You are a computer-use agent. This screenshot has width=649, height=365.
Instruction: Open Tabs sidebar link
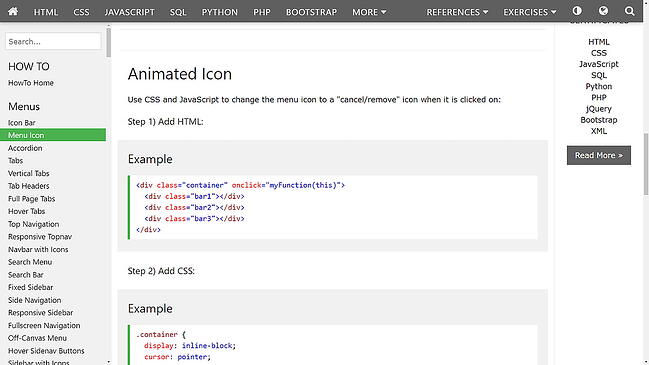[x=15, y=161]
